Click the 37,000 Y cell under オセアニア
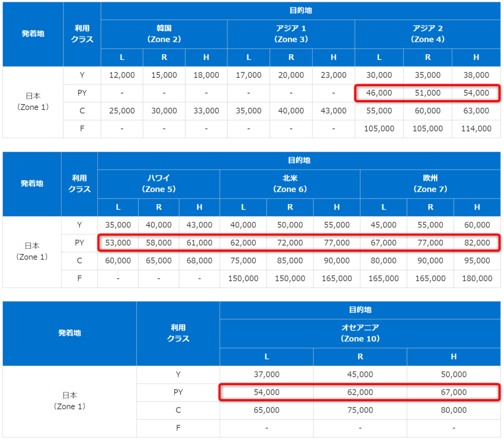Screen dimensions: 504x441 coord(266,375)
